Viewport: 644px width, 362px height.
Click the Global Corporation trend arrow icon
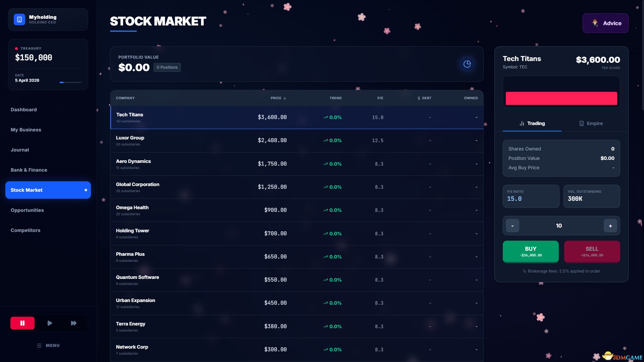(326, 187)
